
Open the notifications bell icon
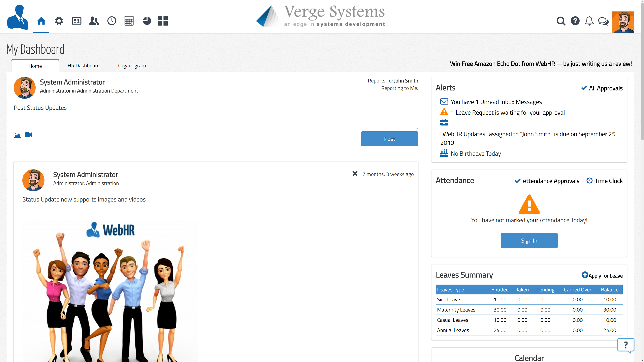click(589, 21)
